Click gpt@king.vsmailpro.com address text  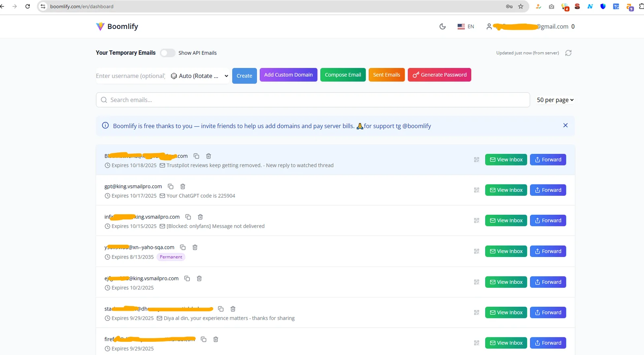pyautogui.click(x=133, y=187)
